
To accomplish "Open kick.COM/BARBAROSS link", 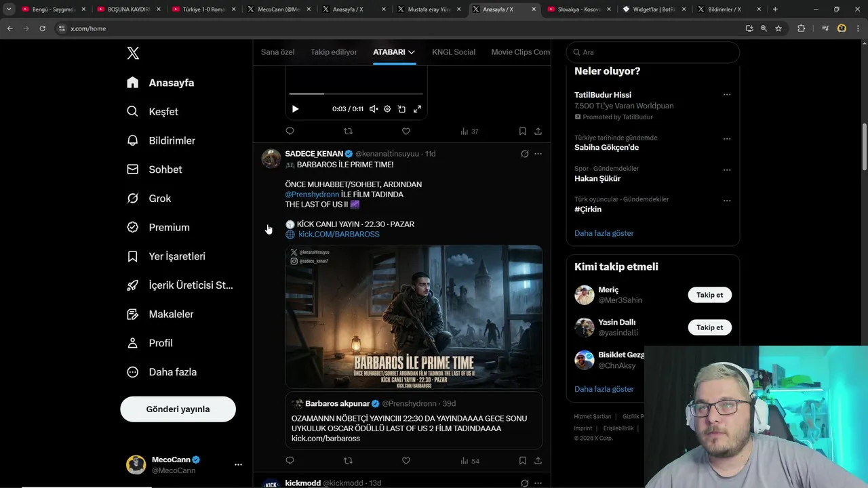I will pos(338,235).
